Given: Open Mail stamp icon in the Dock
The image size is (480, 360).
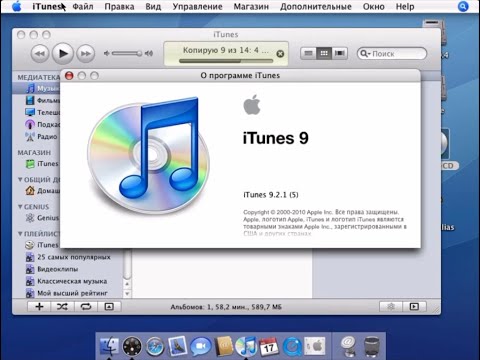Looking at the screenshot, I should click(178, 346).
